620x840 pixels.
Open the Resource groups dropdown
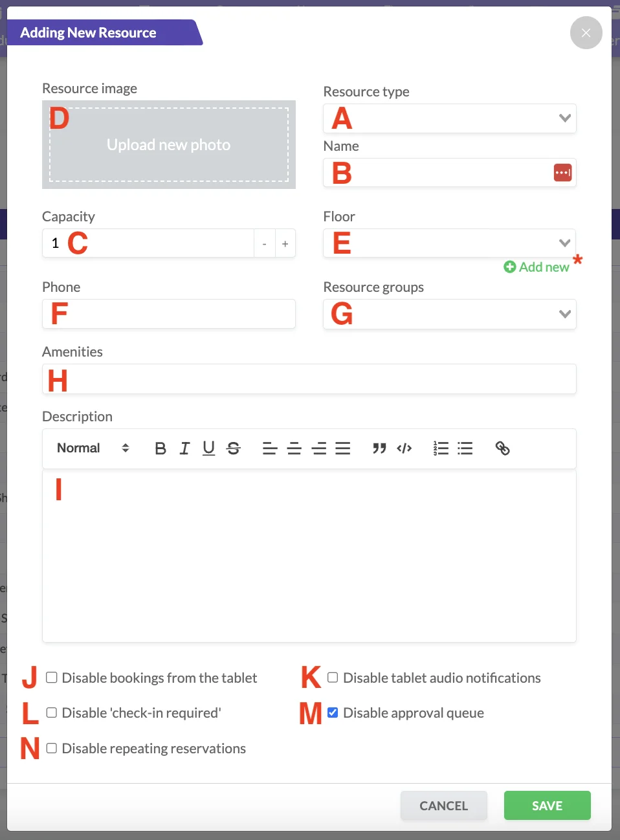coord(449,315)
